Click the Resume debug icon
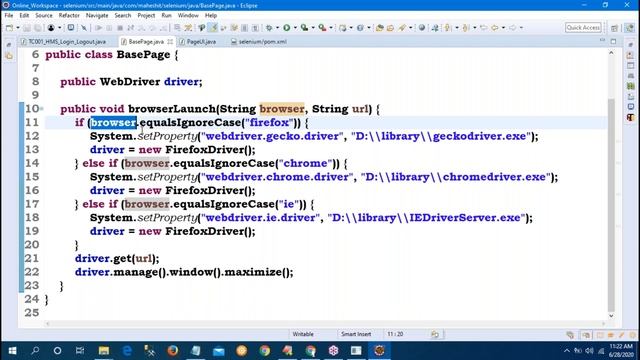 point(98,28)
